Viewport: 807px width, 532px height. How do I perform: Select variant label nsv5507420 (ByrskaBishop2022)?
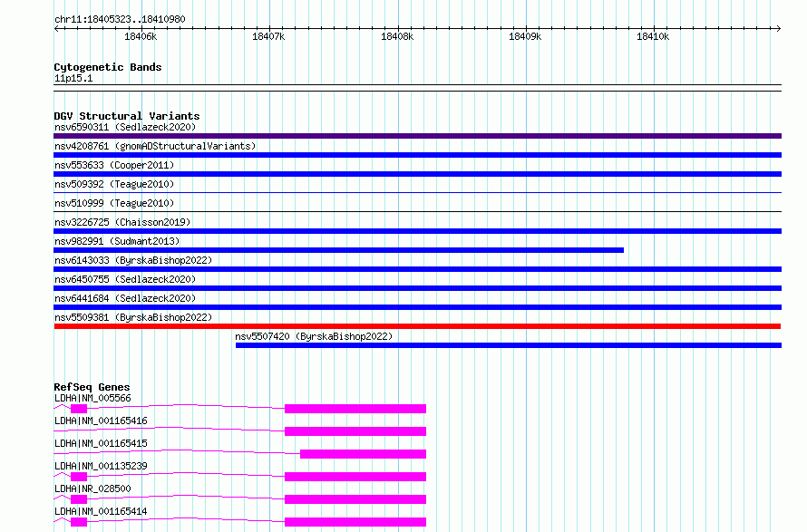tap(314, 336)
